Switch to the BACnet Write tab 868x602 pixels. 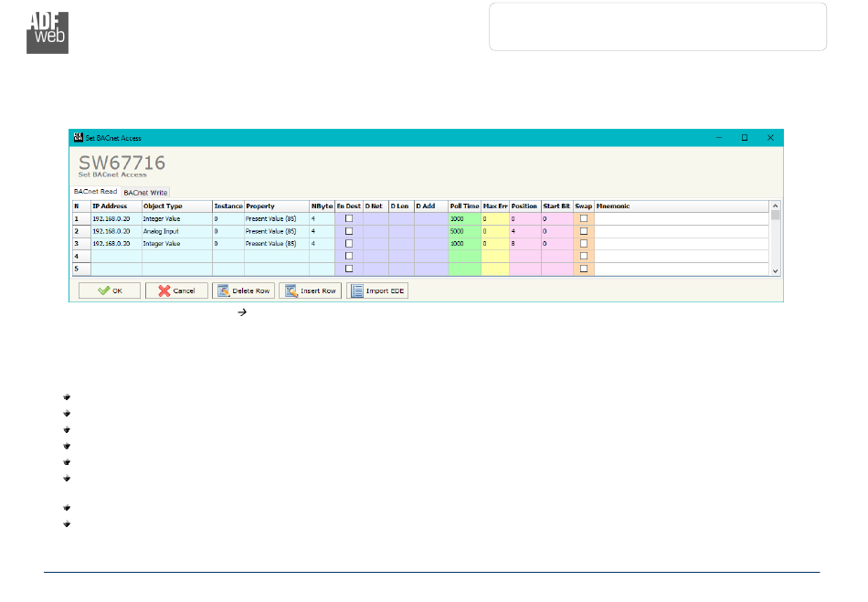click(145, 193)
